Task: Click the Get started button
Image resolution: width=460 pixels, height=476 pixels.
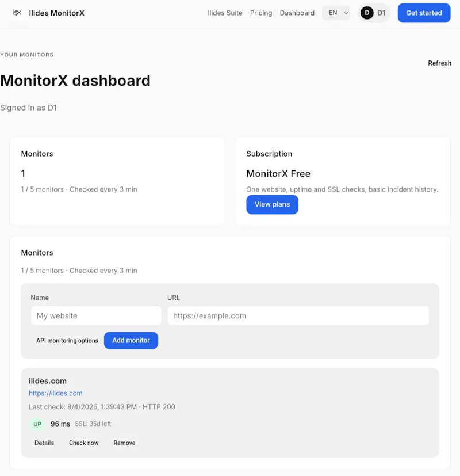Action: tap(424, 13)
